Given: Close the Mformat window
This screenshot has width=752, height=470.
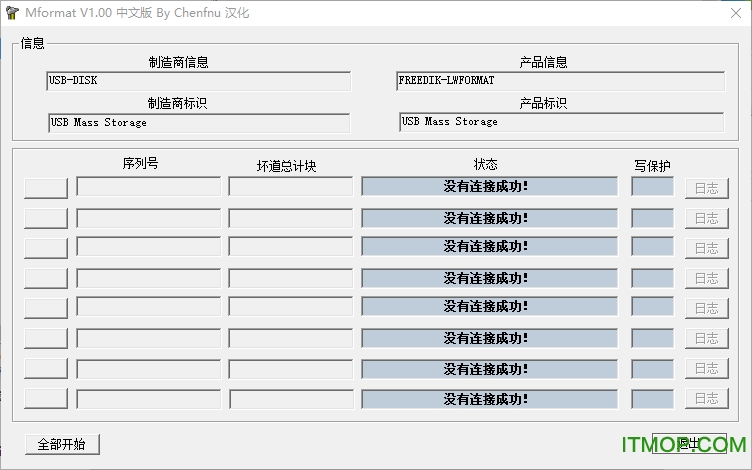Looking at the screenshot, I should click(x=736, y=13).
